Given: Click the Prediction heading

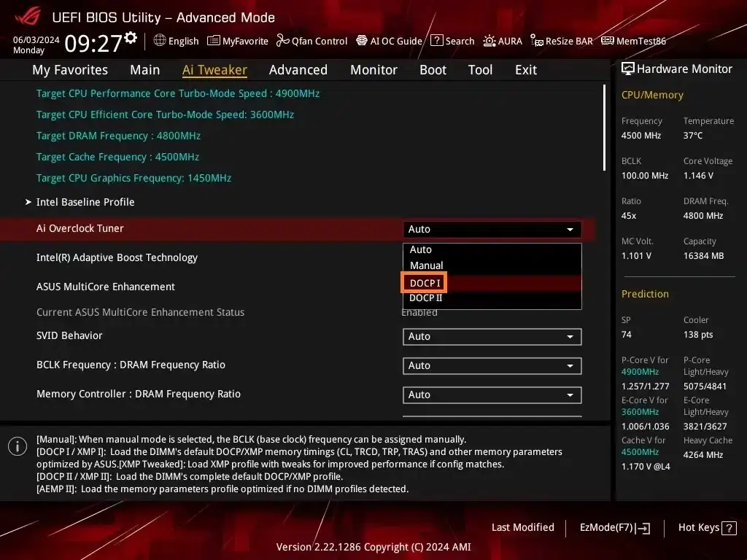Looking at the screenshot, I should click(x=645, y=294).
